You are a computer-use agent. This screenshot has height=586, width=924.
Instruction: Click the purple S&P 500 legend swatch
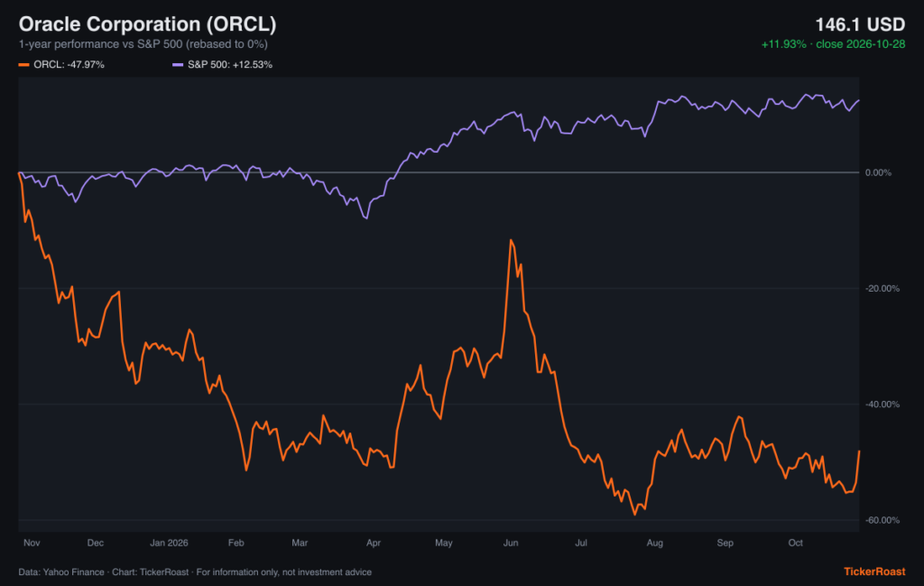click(x=178, y=65)
